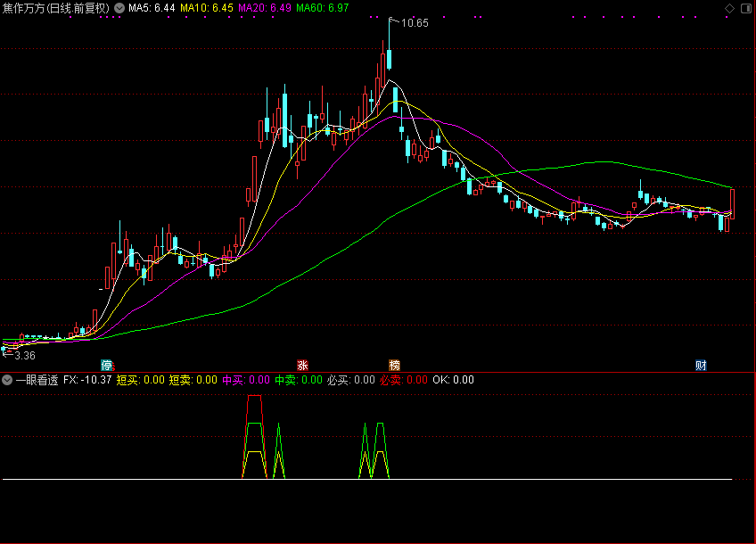The image size is (756, 544).
Task: Open dropdown next to 焦作万方 chart title
Action: (119, 8)
